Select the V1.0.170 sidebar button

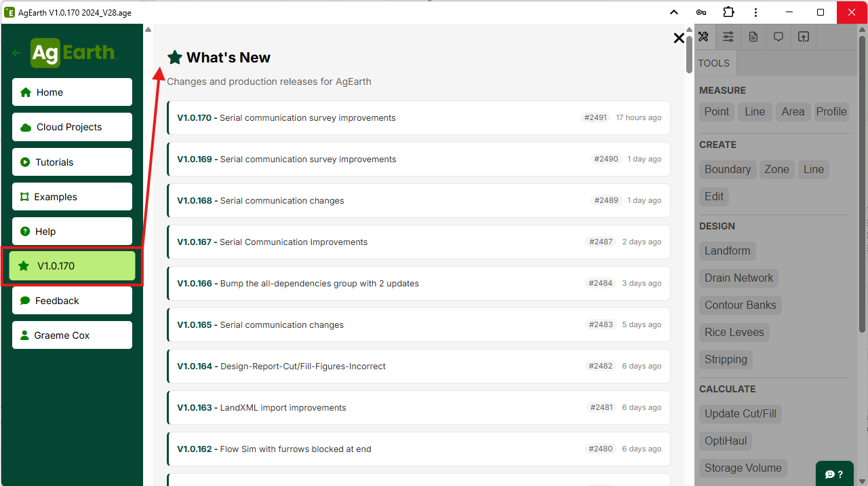click(72, 266)
